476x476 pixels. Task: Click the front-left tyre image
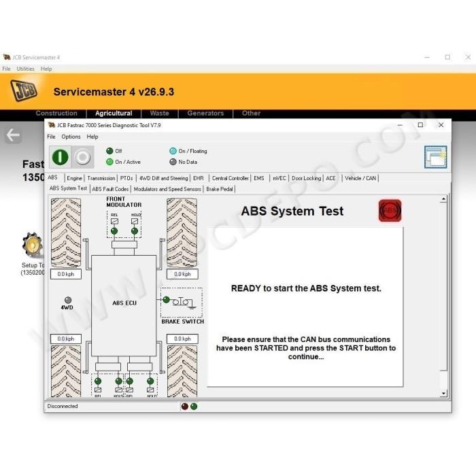point(66,233)
